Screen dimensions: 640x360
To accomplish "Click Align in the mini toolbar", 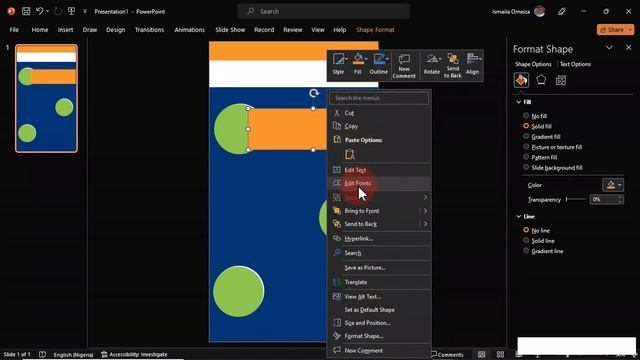I will click(473, 64).
